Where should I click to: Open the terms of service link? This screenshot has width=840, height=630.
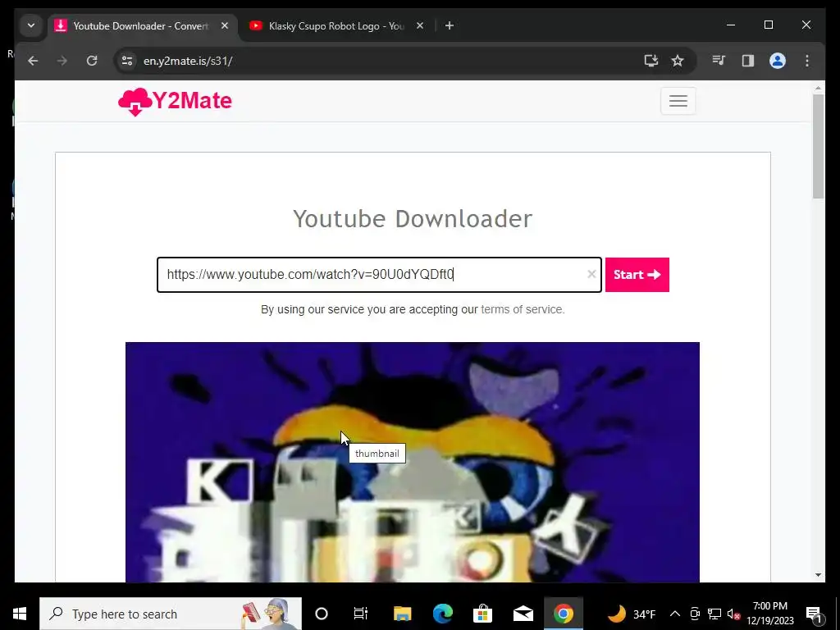[x=523, y=309]
